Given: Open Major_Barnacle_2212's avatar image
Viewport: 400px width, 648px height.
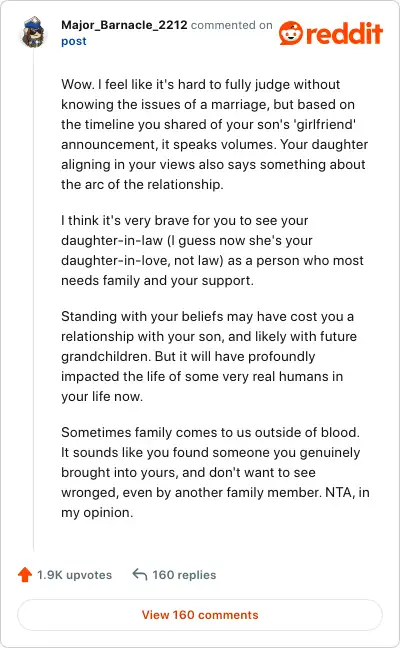Looking at the screenshot, I should coord(33,32).
